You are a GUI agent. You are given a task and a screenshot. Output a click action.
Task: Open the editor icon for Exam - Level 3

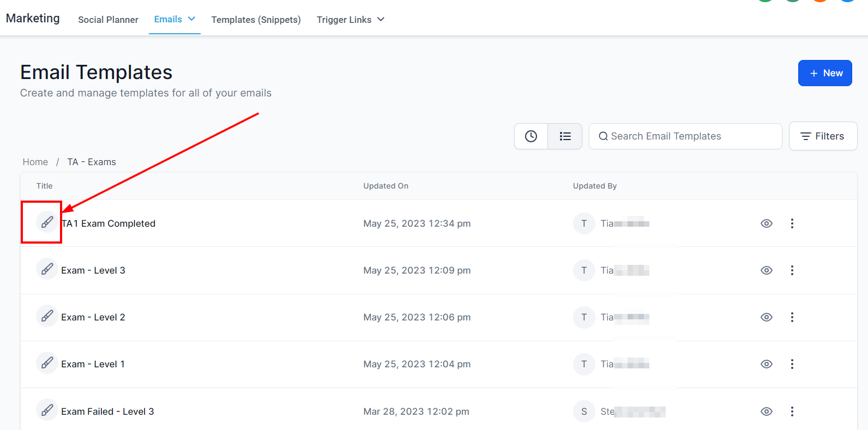[x=47, y=269]
